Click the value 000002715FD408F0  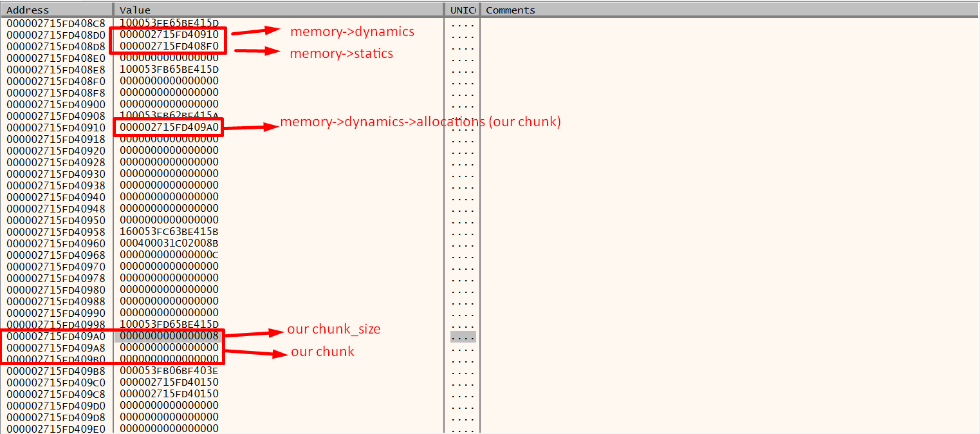(169, 46)
